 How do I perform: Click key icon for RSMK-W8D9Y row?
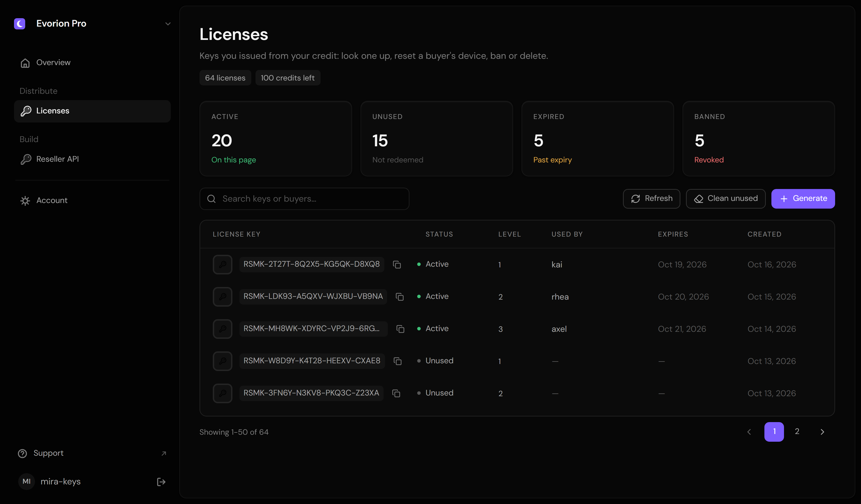(x=222, y=361)
